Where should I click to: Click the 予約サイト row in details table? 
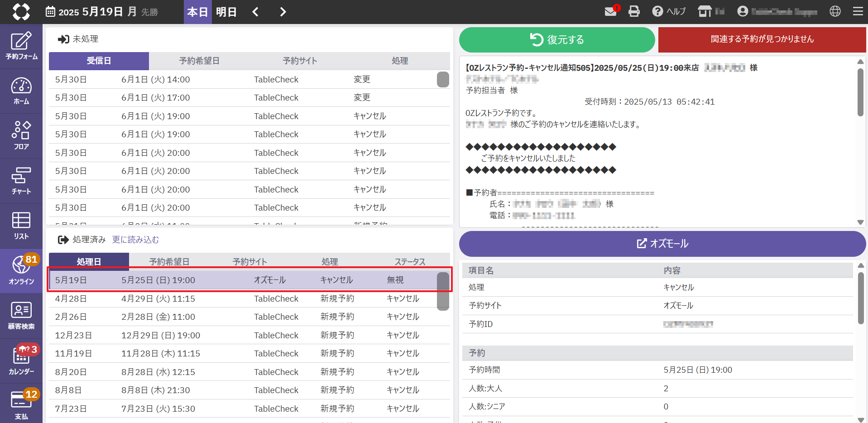coord(657,306)
